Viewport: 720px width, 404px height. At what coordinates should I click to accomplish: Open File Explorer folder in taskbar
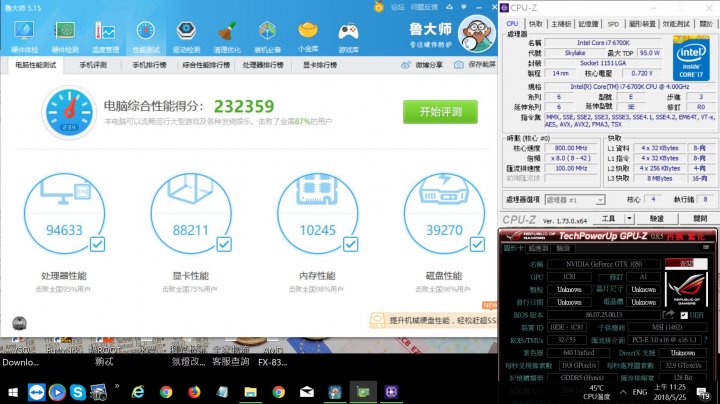250,392
